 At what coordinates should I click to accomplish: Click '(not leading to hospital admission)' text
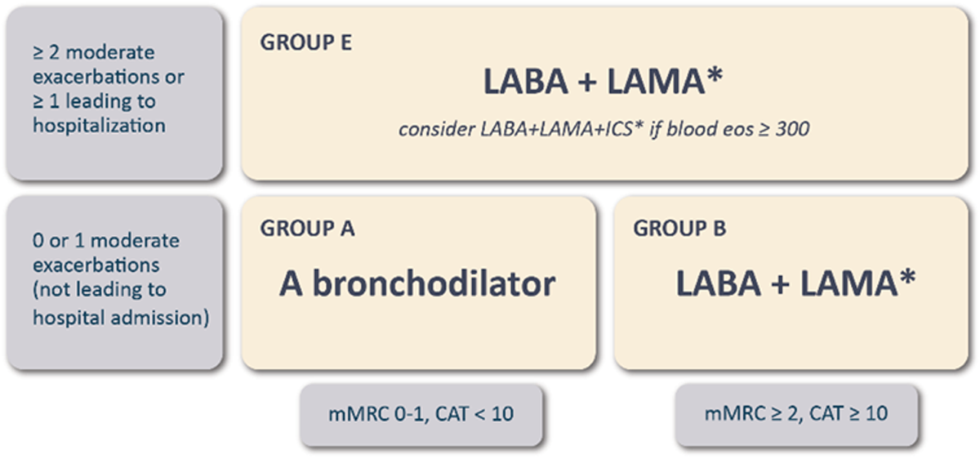point(120,303)
